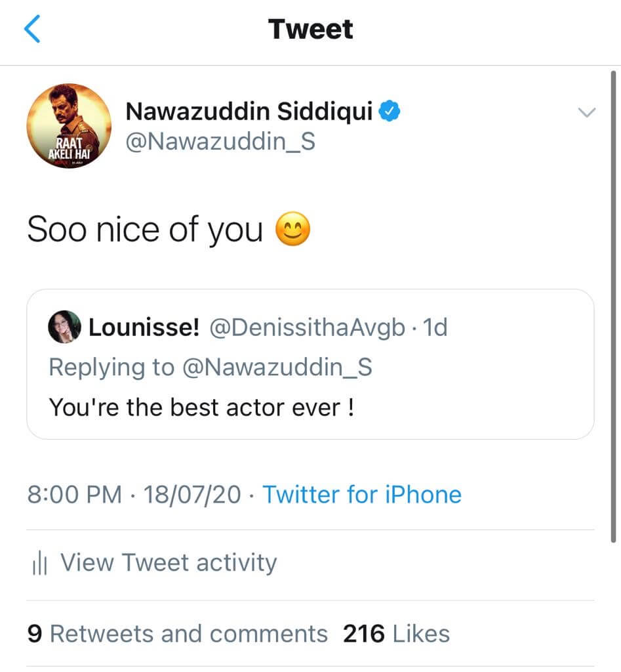Open Lounisse's small avatar in quoted tweet

(x=64, y=327)
